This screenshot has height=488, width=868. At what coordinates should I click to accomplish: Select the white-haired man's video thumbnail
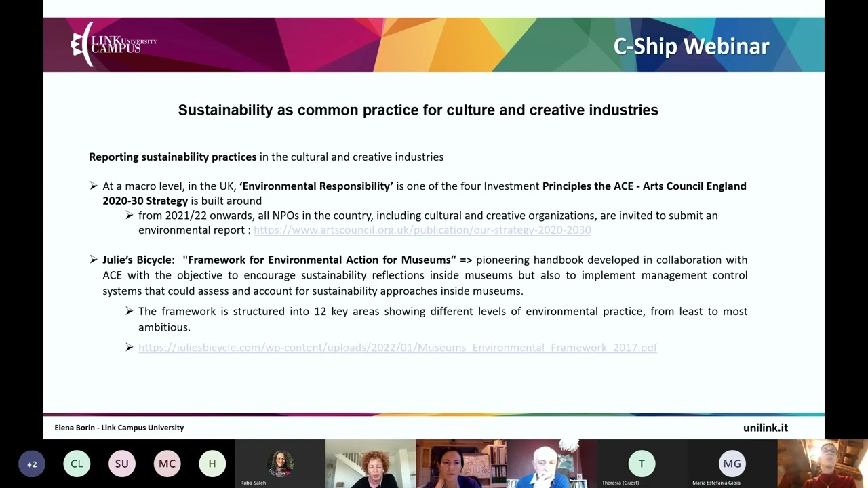coord(551,464)
